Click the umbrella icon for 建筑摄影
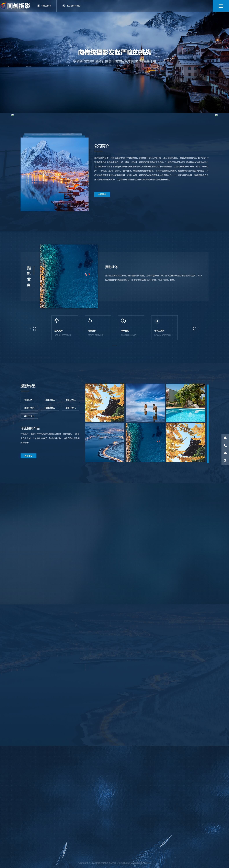This screenshot has height=868, width=229. pyautogui.click(x=57, y=321)
